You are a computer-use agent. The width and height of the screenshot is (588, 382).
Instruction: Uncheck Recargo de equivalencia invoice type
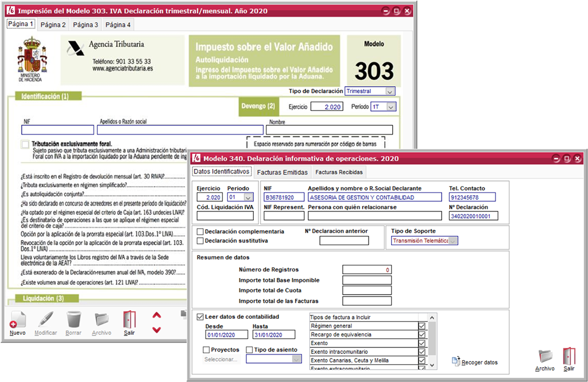[422, 334]
